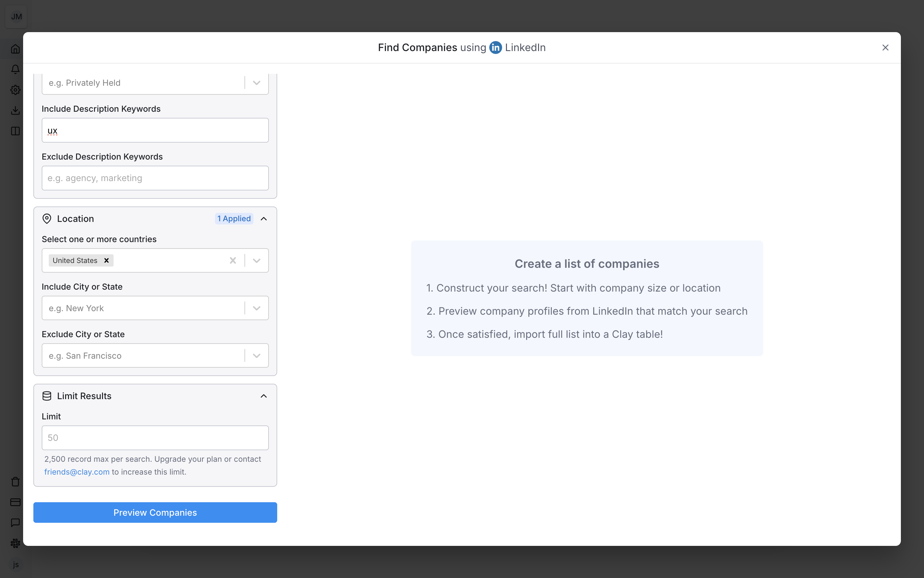Image resolution: width=924 pixels, height=578 pixels.
Task: Click the Slack icon in the sidebar
Action: pyautogui.click(x=15, y=543)
